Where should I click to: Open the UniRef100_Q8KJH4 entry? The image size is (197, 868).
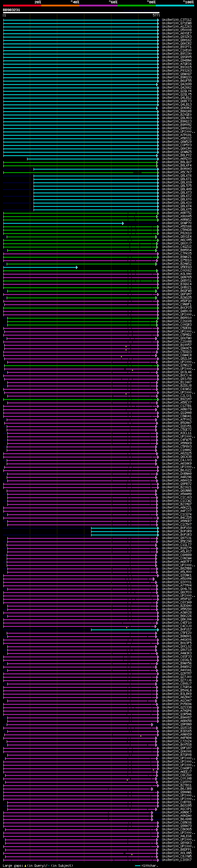[x=177, y=619]
